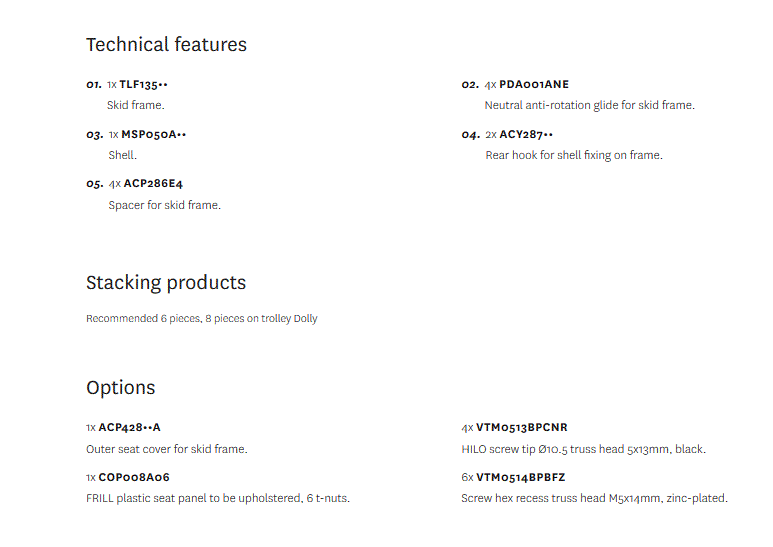Click the TLF135 skid frame part code
This screenshot has height=547, width=773.
pos(143,85)
